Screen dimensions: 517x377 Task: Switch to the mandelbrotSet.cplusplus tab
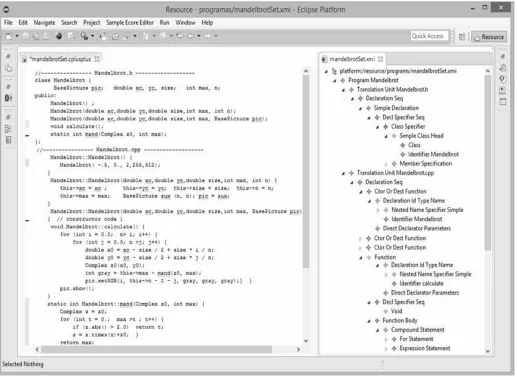point(60,59)
